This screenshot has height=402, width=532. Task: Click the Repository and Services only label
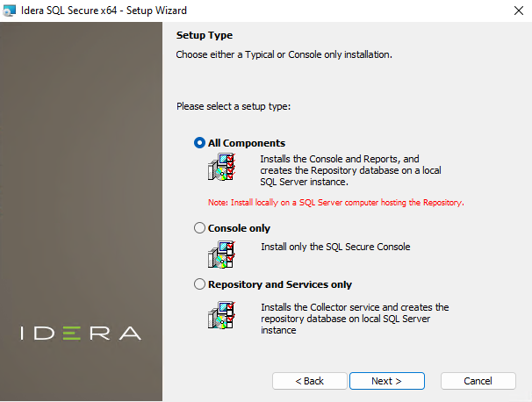click(x=280, y=284)
